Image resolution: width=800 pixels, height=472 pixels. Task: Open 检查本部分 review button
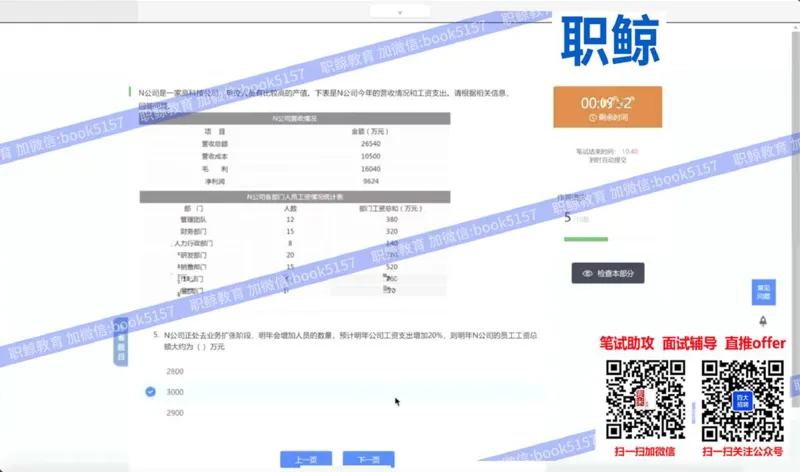[608, 274]
